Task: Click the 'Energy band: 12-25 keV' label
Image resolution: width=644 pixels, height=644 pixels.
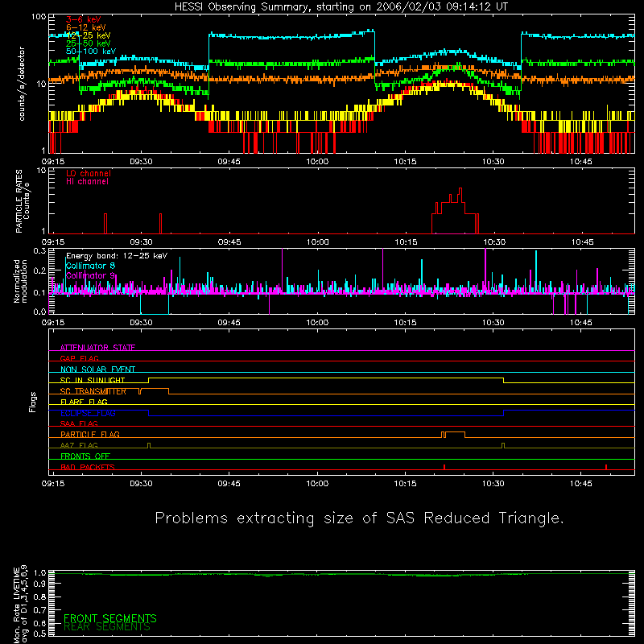Action: point(117,256)
